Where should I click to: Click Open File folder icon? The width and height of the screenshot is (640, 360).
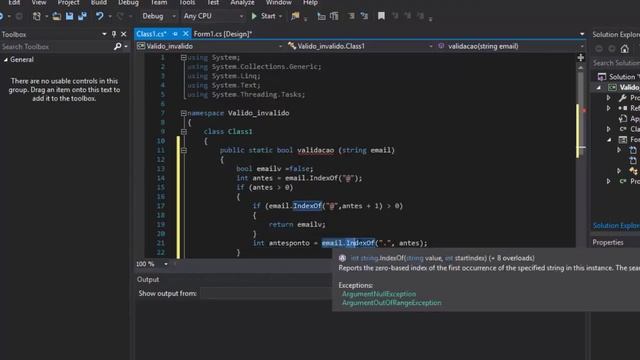(57, 16)
